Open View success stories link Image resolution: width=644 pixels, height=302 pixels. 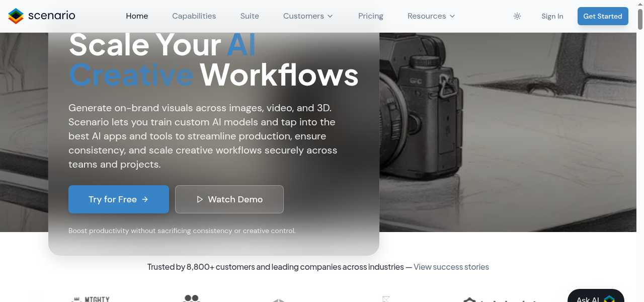tap(451, 267)
